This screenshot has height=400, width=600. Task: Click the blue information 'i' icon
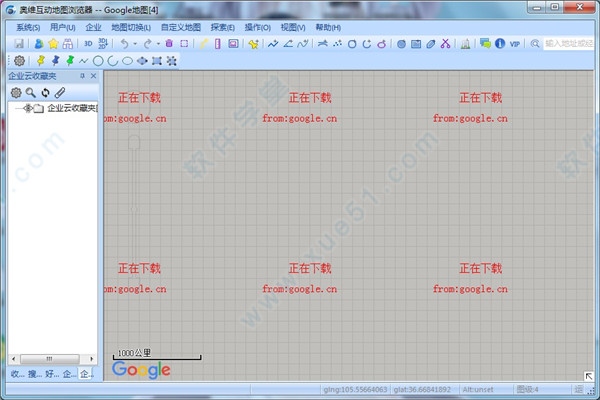click(500, 43)
